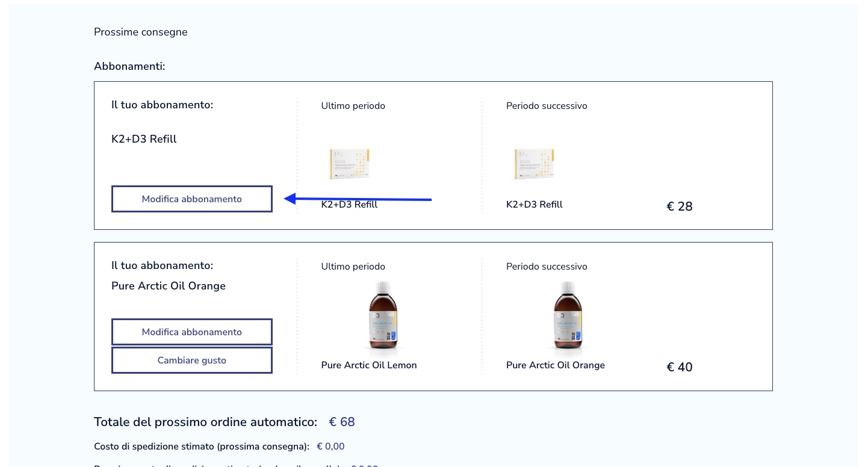
Task: Click the Pure Arctic Oil Lemon caption
Action: [369, 365]
